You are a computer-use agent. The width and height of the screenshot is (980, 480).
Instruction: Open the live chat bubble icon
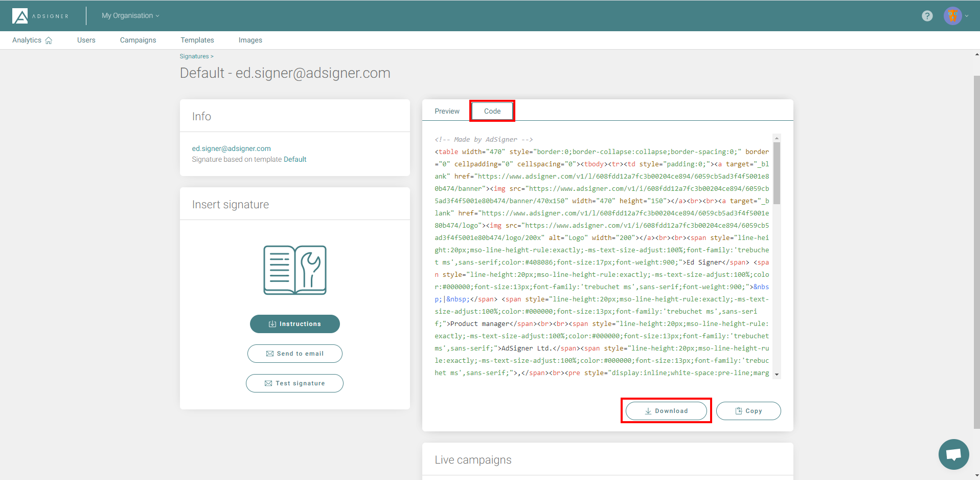pyautogui.click(x=953, y=454)
